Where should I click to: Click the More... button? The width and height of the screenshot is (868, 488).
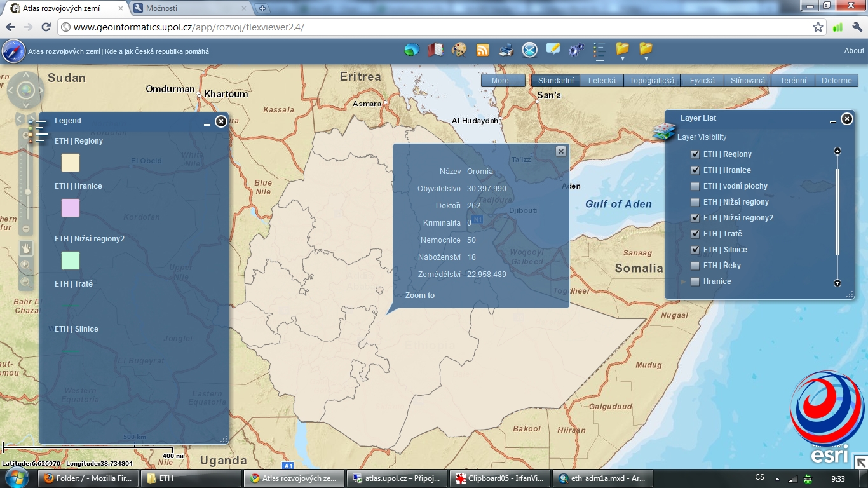(503, 81)
